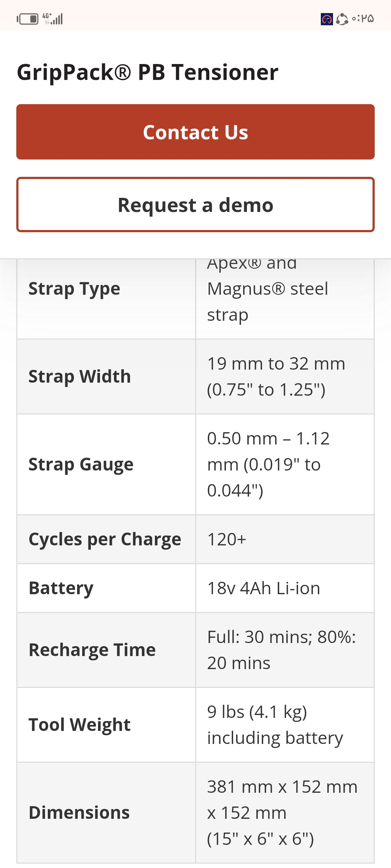Tap the 9 lbs including battery value

[275, 725]
